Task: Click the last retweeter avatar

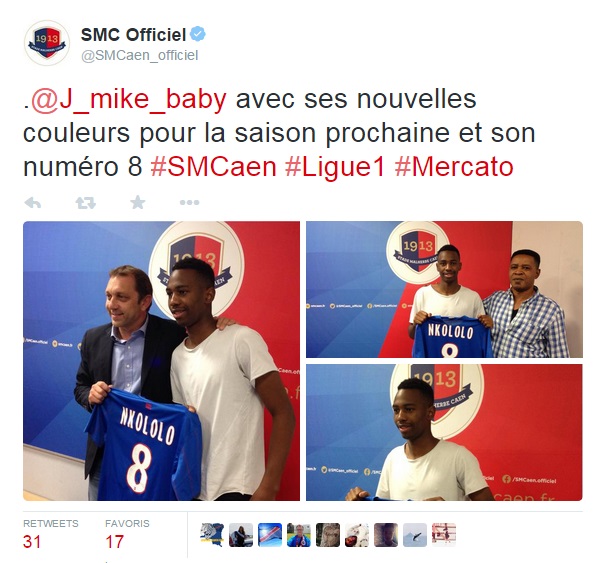Action: [x=444, y=535]
